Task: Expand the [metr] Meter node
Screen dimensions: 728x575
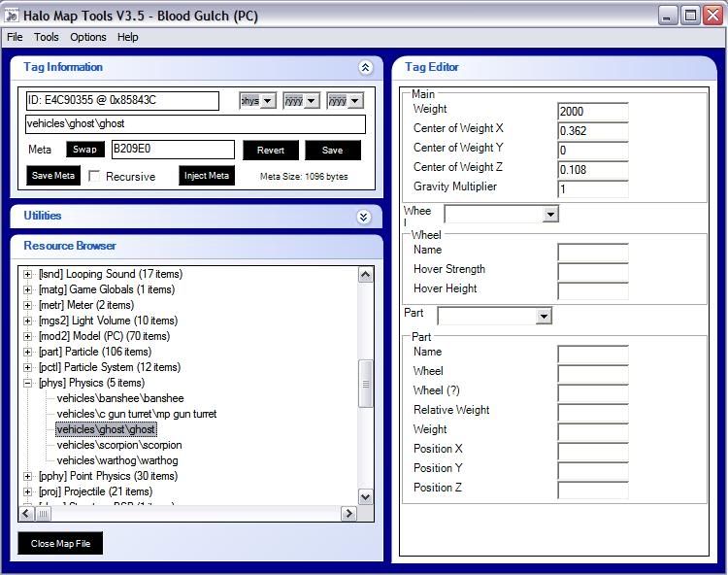Action: tap(28, 306)
